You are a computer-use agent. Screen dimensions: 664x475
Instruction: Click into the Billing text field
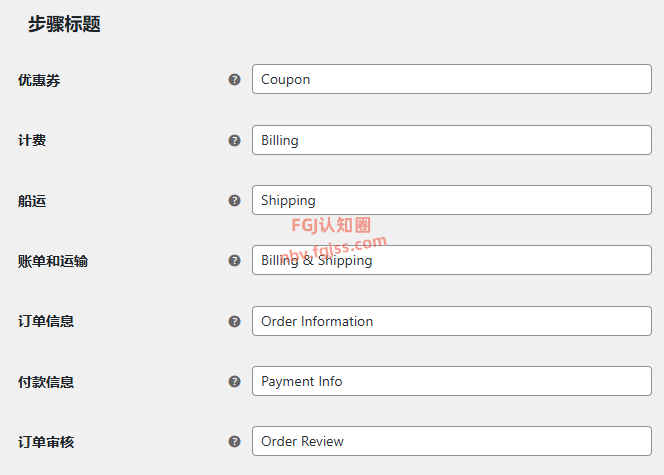pos(451,140)
